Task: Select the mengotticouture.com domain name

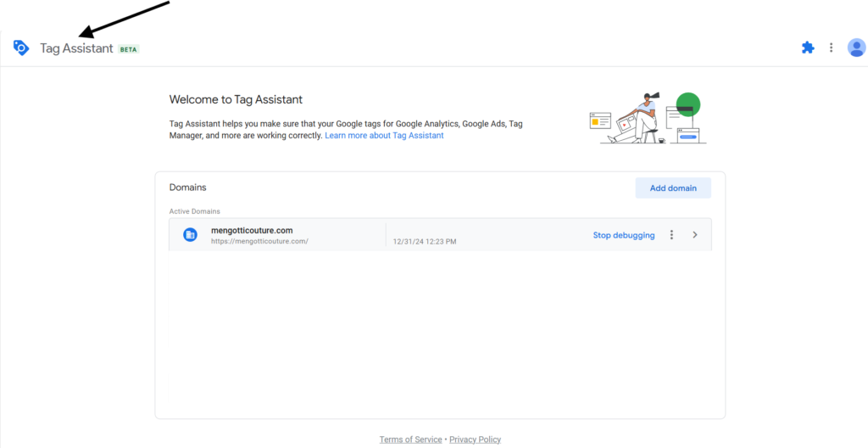Action: coord(252,230)
